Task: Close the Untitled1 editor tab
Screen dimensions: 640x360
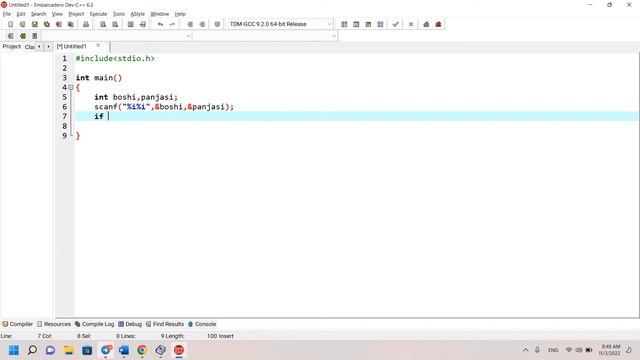Action: coord(98,46)
